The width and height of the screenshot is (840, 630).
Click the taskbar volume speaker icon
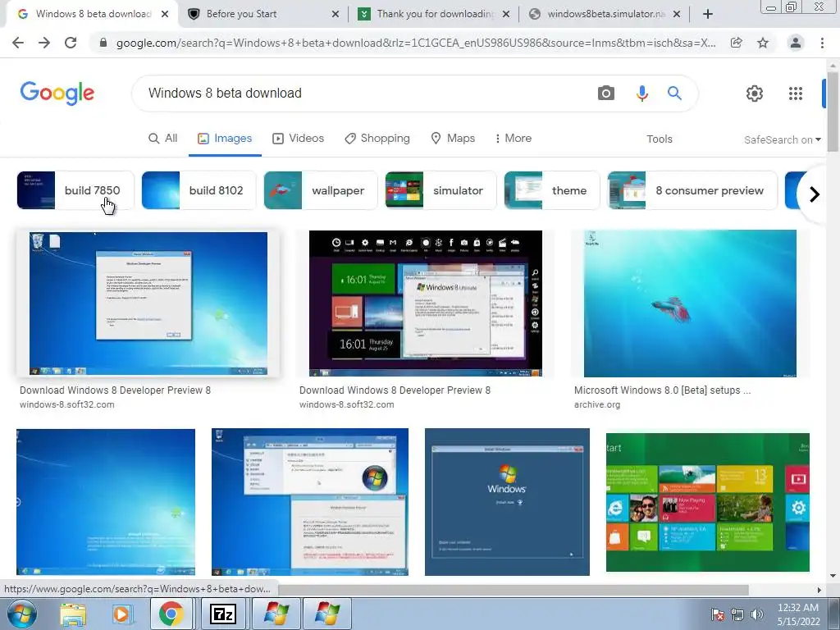[757, 614]
